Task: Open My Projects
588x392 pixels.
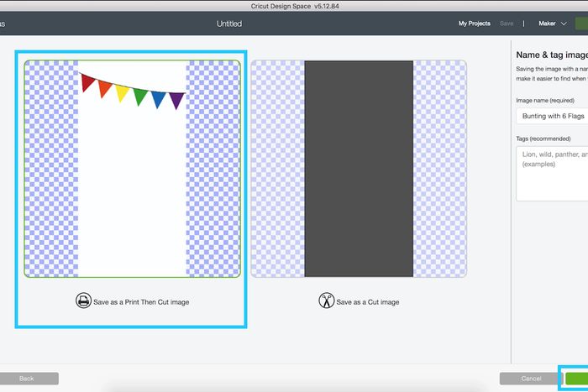Action: click(x=475, y=24)
